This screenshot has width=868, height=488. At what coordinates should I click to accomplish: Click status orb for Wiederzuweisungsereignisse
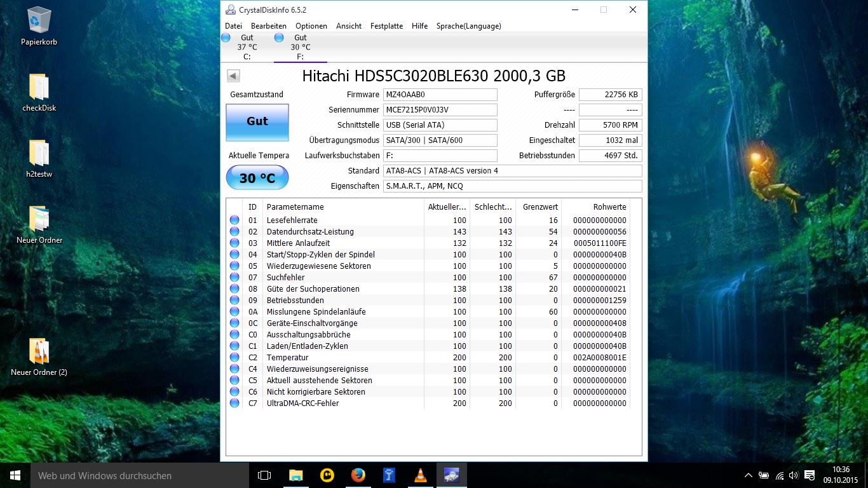[x=234, y=369]
